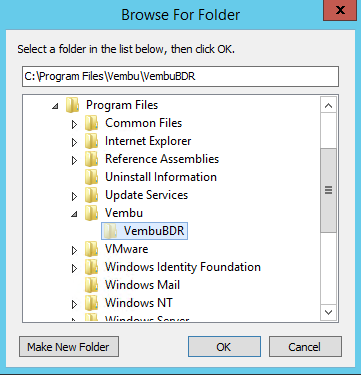Confirm selection with OK button
Screen dimensions: 361x375
tap(224, 347)
